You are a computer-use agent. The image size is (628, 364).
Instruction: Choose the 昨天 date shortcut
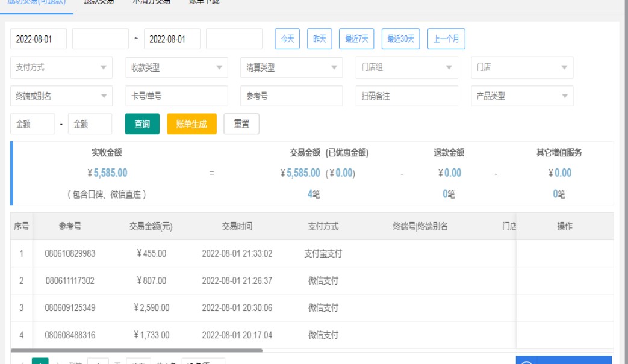coord(320,39)
